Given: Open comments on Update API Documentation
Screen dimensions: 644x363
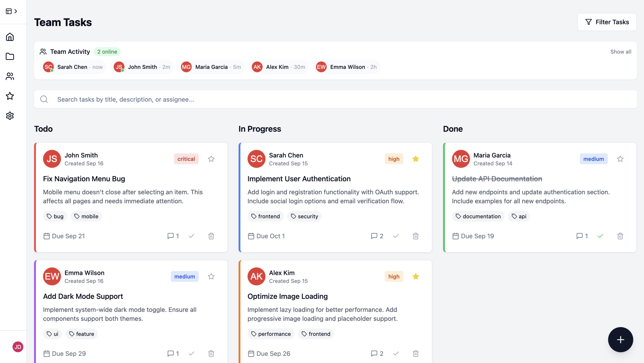Looking at the screenshot, I should pyautogui.click(x=582, y=236).
